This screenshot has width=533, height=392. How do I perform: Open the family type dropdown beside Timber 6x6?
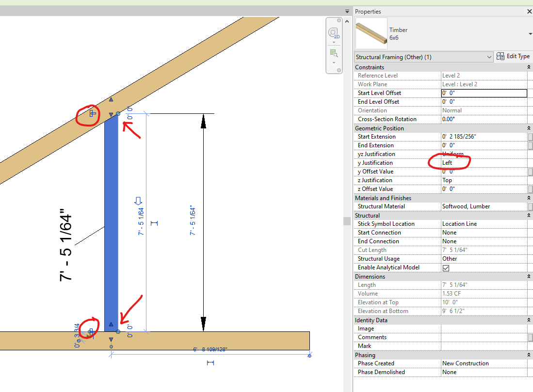[x=530, y=33]
